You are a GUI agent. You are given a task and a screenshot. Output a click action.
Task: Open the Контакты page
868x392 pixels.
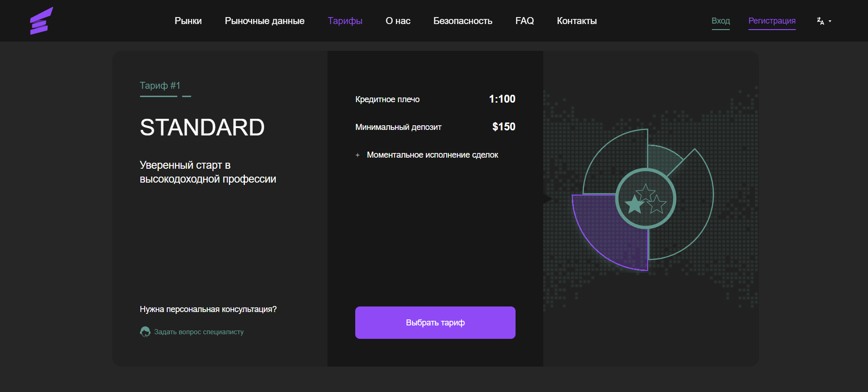(577, 21)
